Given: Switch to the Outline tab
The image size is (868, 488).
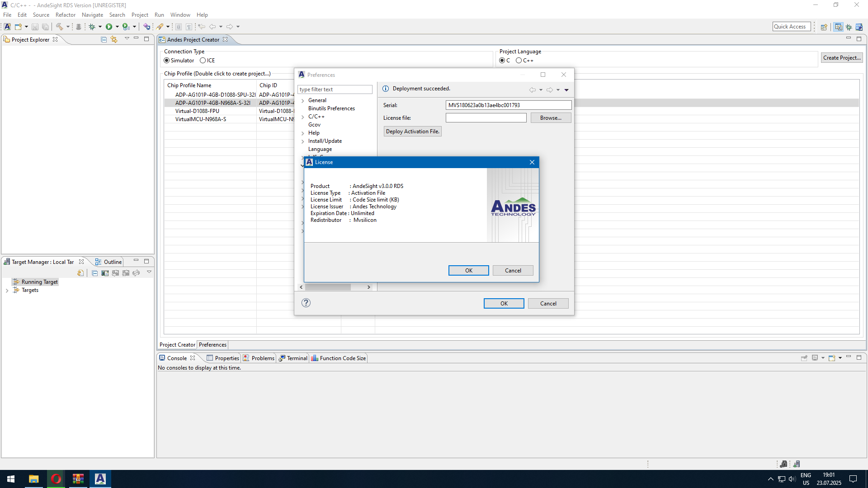Looking at the screenshot, I should (108, 262).
